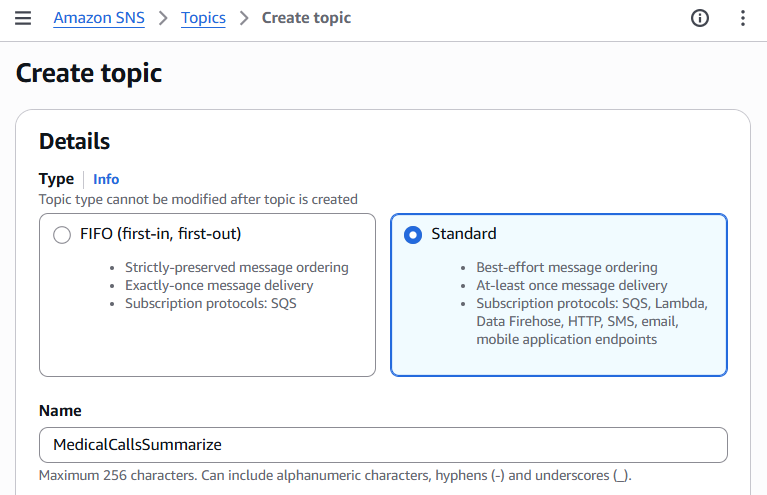Viewport: 767px width, 495px height.
Task: Click the Standard option label text
Action: click(x=464, y=234)
